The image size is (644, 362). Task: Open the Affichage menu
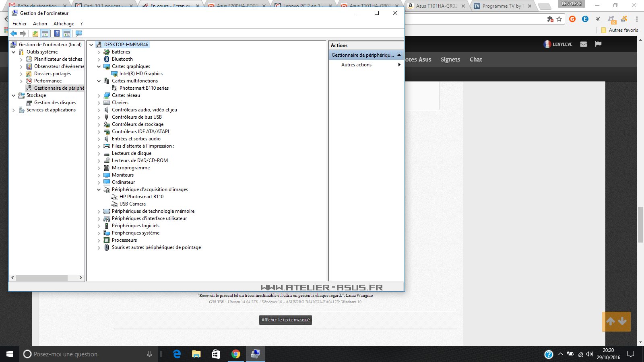click(x=64, y=24)
